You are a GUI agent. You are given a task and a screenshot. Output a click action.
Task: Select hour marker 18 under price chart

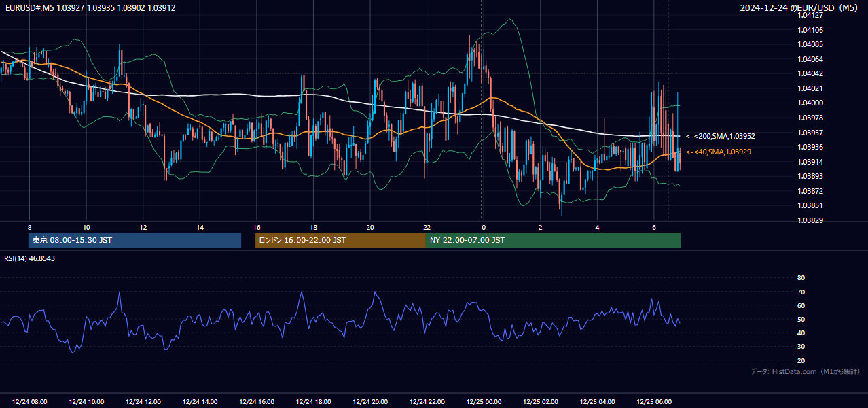[x=313, y=227]
